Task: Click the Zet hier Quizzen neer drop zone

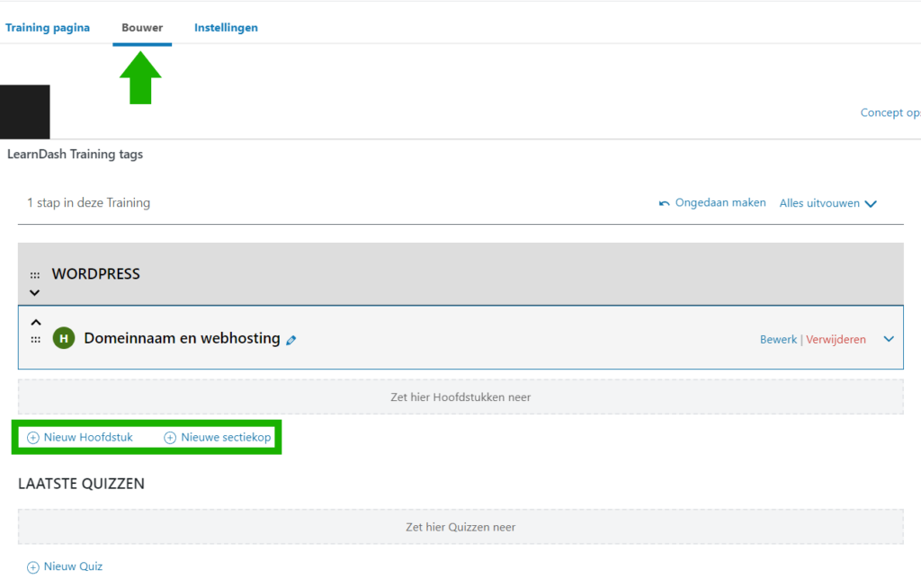Action: coord(460,527)
